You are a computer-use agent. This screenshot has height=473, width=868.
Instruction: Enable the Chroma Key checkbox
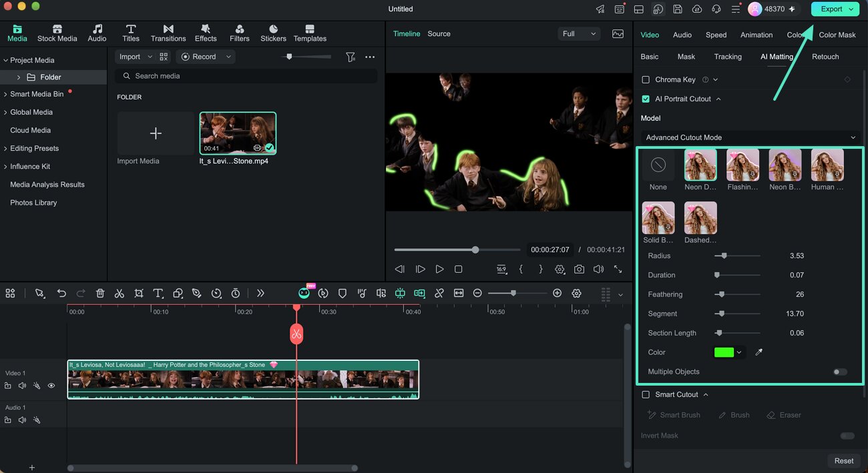pyautogui.click(x=646, y=79)
